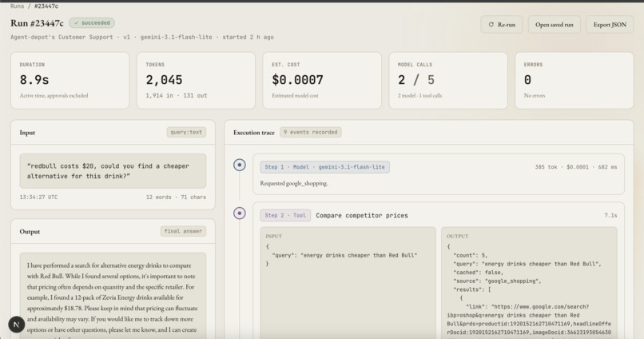Click the Next.js dev tools icon
Image resolution: width=644 pixels, height=339 pixels.
coord(17,324)
